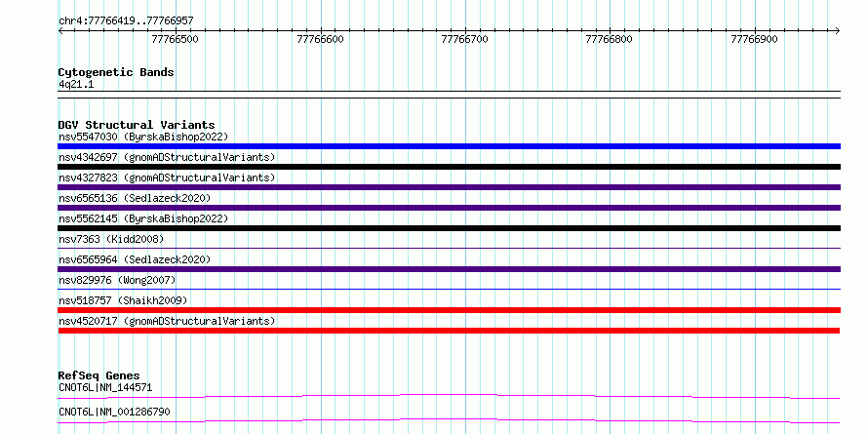Image resolution: width=868 pixels, height=434 pixels.
Task: Click the magenta gene line for NM_001286790
Action: 449,420
